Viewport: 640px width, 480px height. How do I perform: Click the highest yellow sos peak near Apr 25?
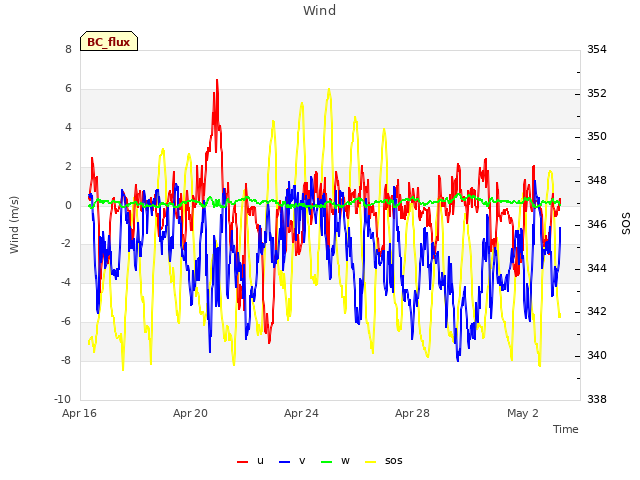click(x=329, y=89)
